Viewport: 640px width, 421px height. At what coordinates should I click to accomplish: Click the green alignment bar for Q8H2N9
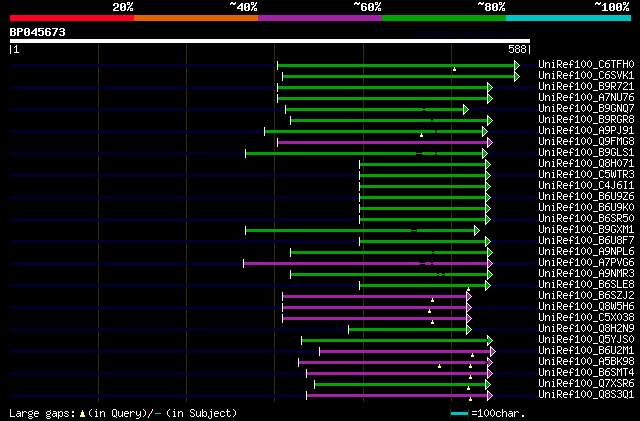pyautogui.click(x=410, y=330)
